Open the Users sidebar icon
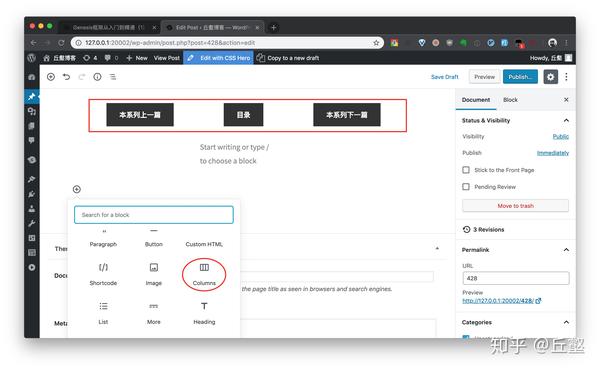This screenshot has height=370, width=600. [32, 209]
